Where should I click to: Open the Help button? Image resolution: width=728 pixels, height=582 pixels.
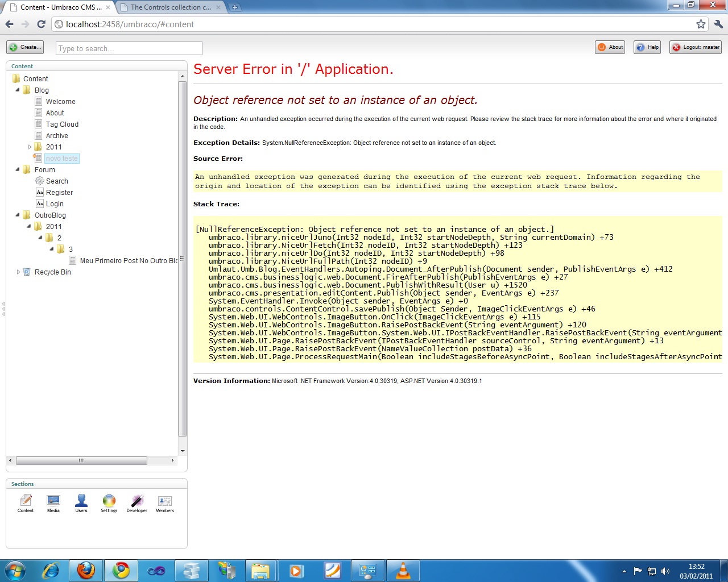647,47
